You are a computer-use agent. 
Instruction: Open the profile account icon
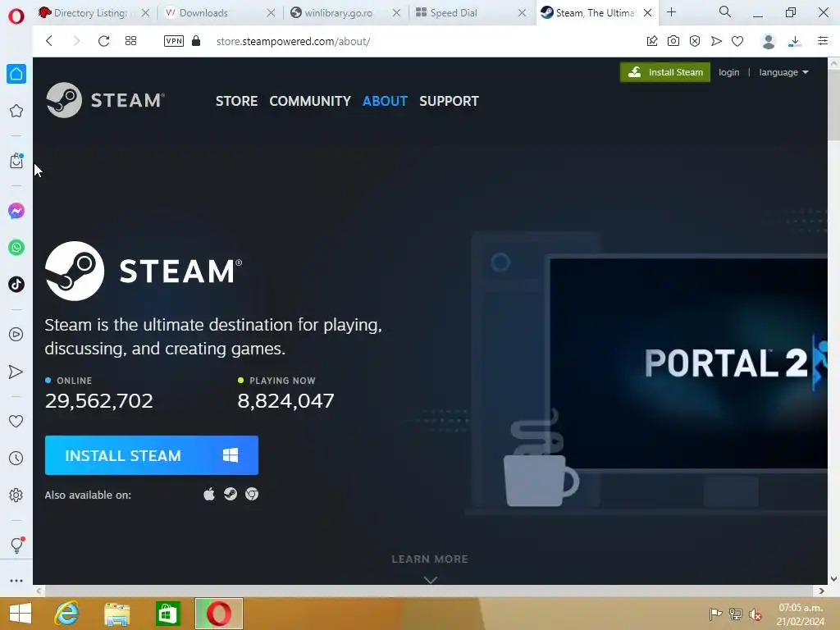768,41
